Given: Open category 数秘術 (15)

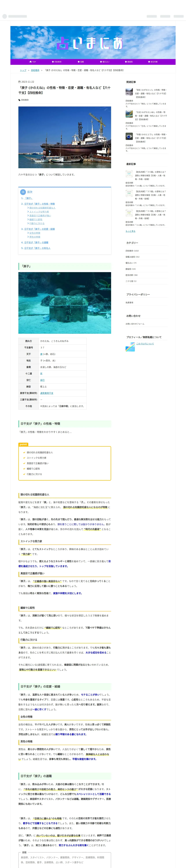Looking at the screenshot, I should pos(131,269).
